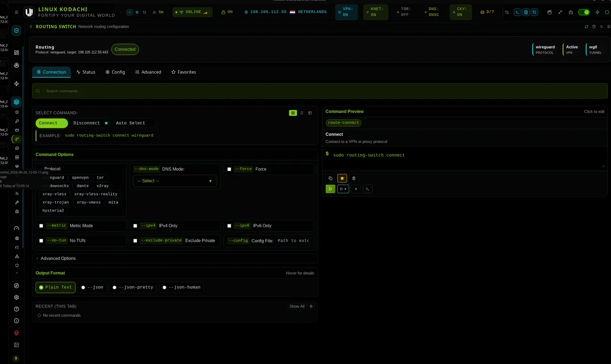Click the speedometer gauge icon in the sidebar

point(16,228)
